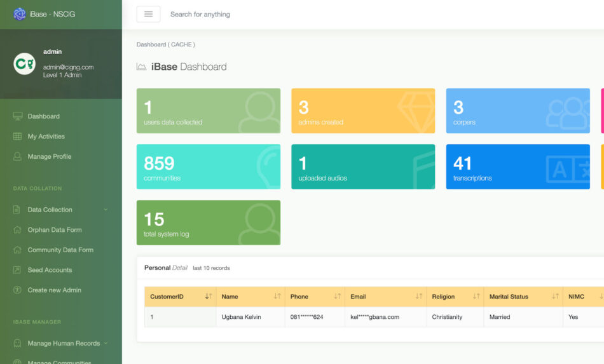Click the Manage Profile user icon

[17, 156]
